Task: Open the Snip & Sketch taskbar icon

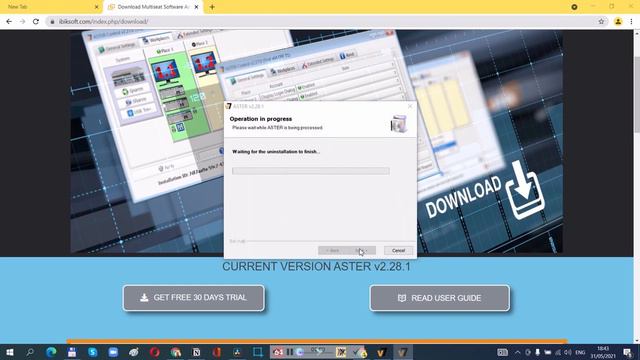Action: [258, 352]
